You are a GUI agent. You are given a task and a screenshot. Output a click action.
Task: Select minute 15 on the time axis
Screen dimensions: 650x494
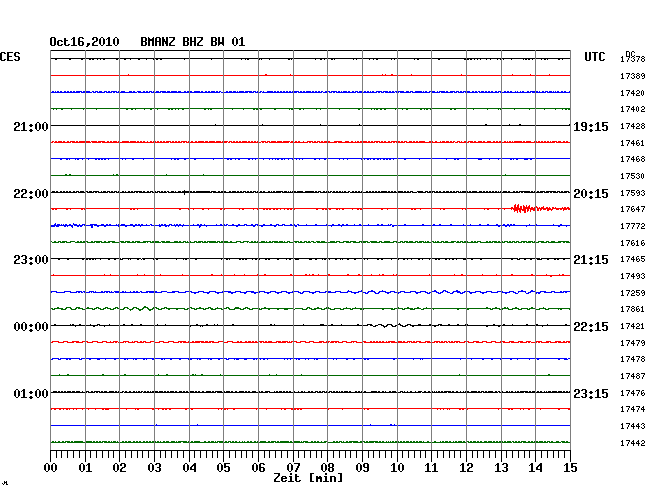570,468
